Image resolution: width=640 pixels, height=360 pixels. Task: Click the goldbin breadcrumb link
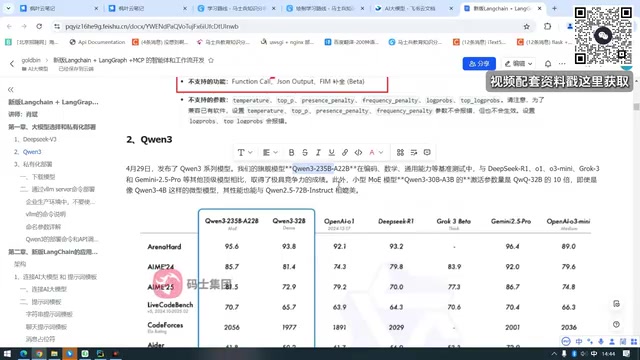[x=31, y=60]
